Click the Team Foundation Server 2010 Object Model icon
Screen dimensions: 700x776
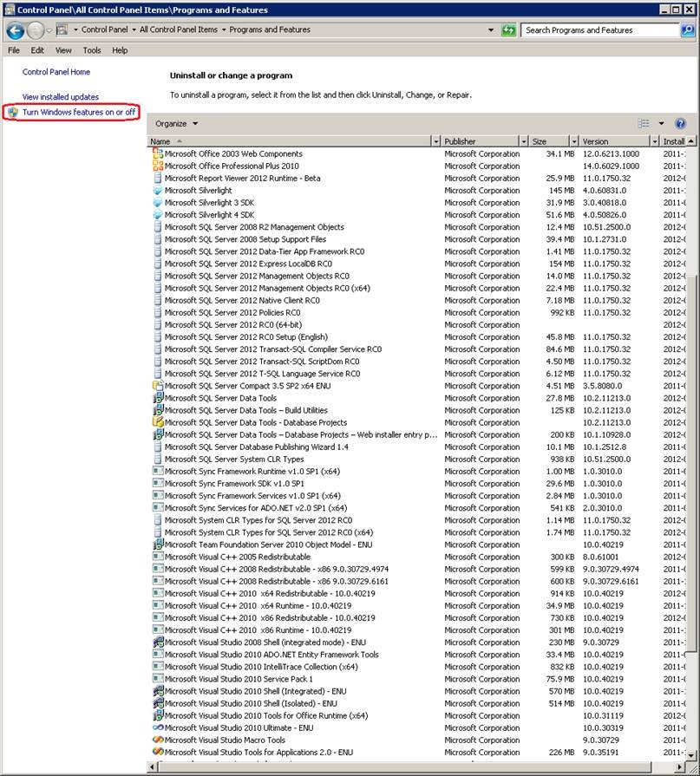pyautogui.click(x=157, y=545)
